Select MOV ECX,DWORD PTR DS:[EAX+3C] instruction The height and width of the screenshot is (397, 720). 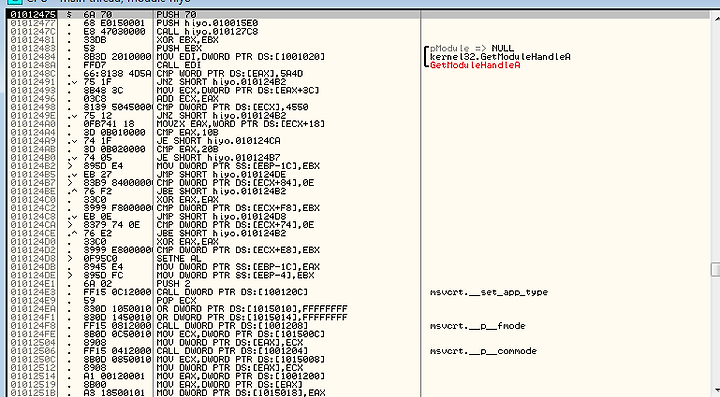point(238,90)
